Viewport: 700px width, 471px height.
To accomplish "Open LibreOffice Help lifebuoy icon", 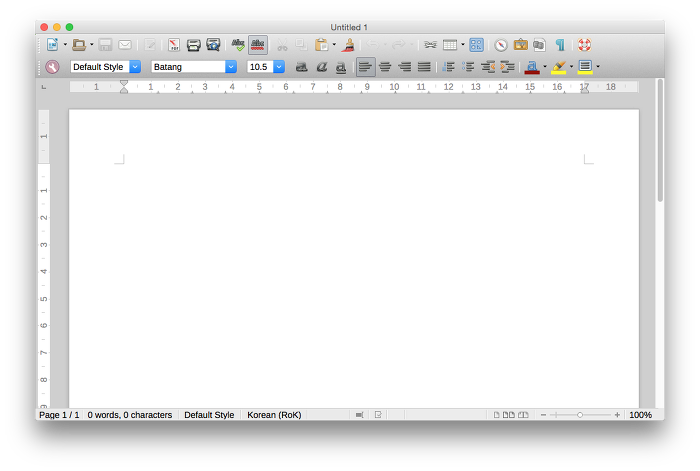I will coord(584,45).
